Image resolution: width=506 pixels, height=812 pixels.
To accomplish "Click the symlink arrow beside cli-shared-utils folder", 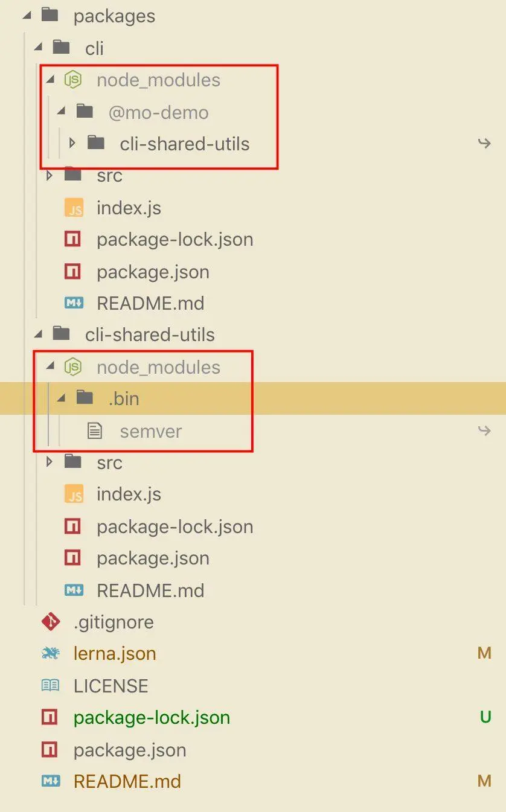I will [484, 144].
